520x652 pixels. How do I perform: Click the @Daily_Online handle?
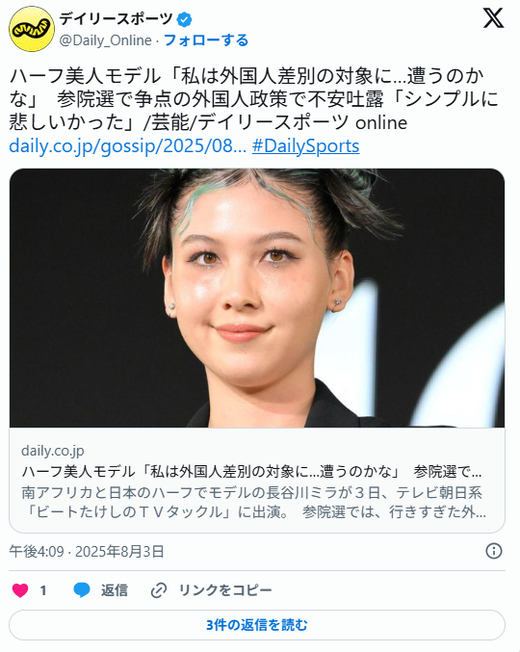coord(106,40)
